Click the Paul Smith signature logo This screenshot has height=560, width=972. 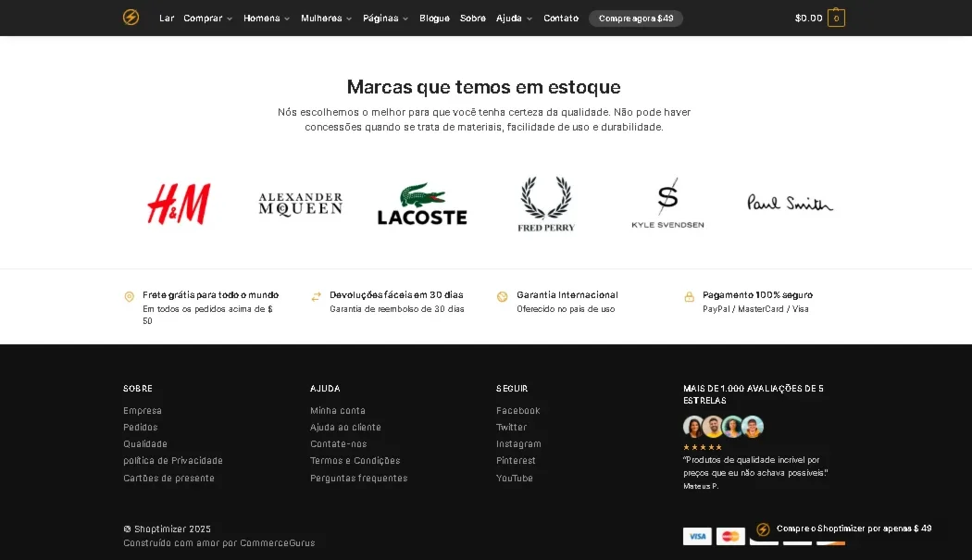[790, 203]
